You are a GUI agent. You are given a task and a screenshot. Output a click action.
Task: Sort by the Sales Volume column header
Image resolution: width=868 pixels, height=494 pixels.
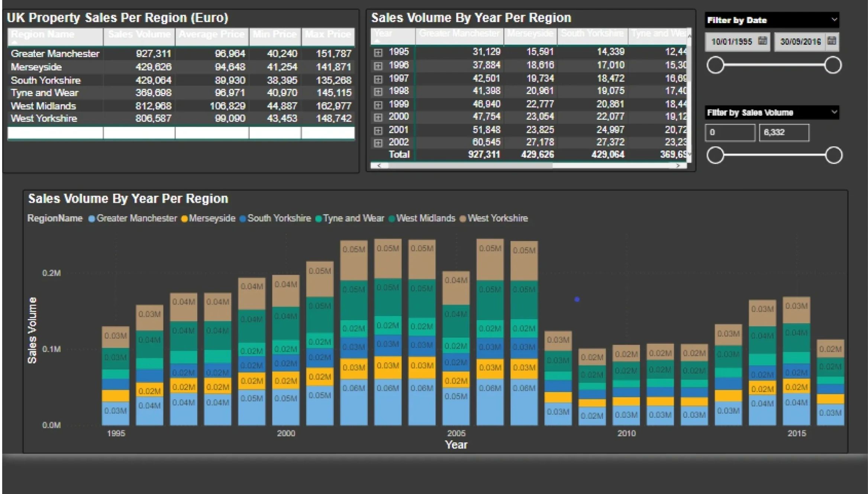[x=139, y=36]
